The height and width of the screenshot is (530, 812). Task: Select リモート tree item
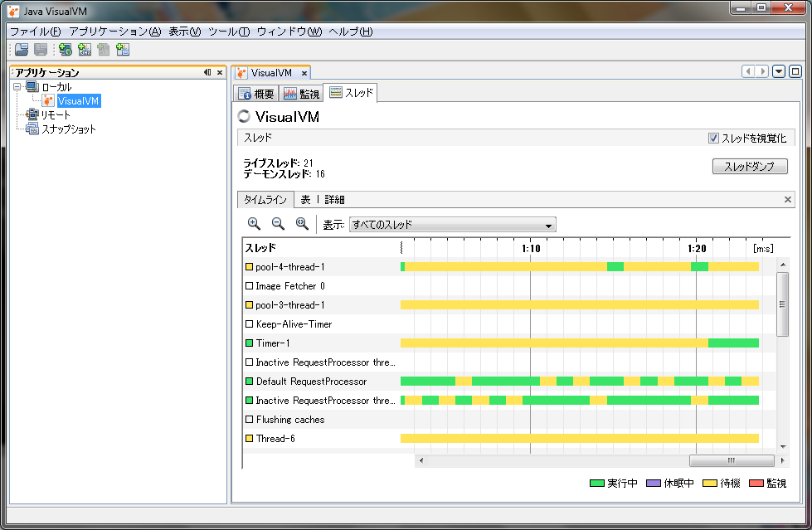point(56,114)
